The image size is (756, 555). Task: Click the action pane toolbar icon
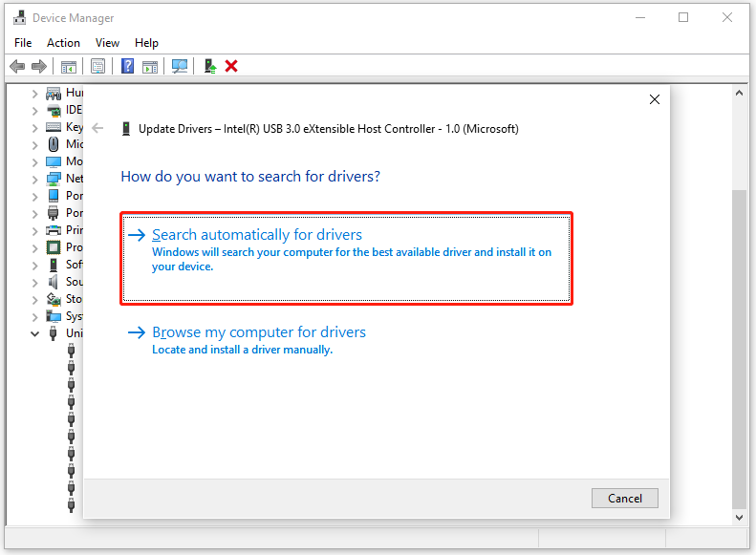click(x=150, y=67)
